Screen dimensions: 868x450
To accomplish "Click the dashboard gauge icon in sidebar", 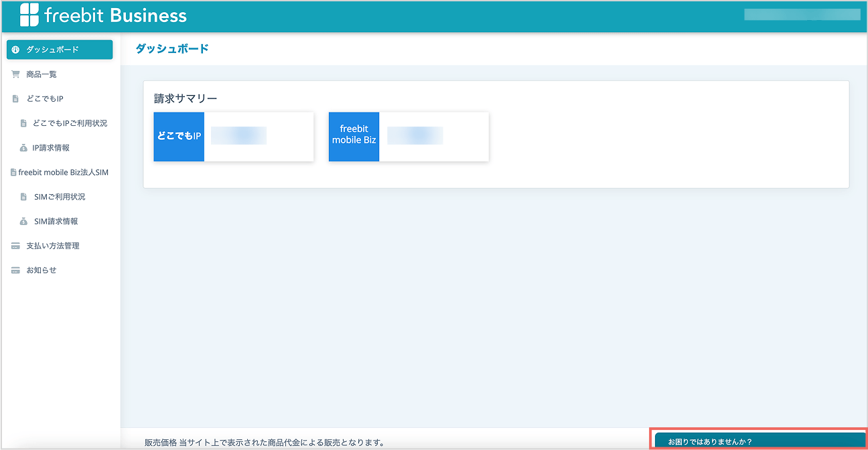I will tap(16, 50).
